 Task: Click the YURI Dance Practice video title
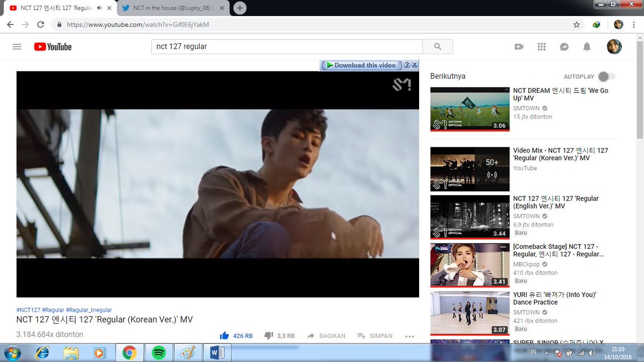(554, 298)
